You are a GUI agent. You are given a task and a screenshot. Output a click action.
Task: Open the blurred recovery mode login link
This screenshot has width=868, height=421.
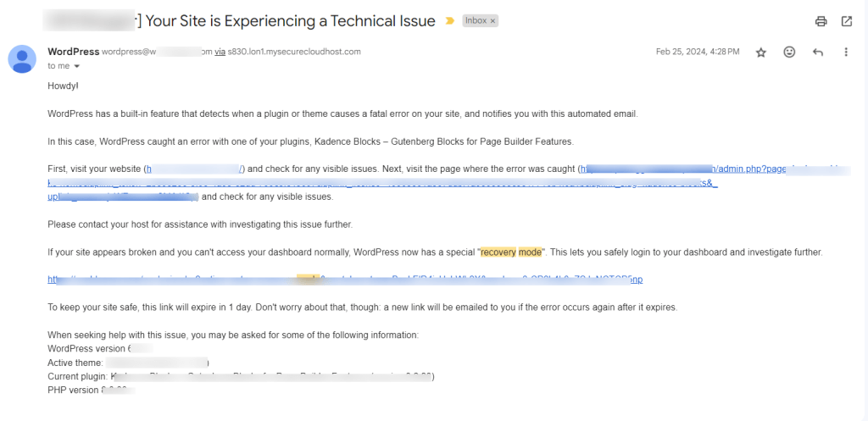coord(345,280)
